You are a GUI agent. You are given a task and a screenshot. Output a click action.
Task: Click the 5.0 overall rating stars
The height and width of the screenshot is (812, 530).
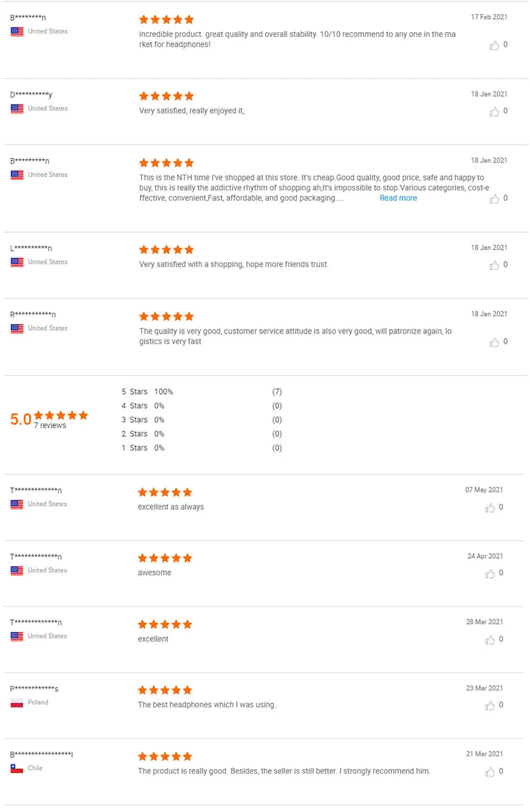(x=61, y=415)
